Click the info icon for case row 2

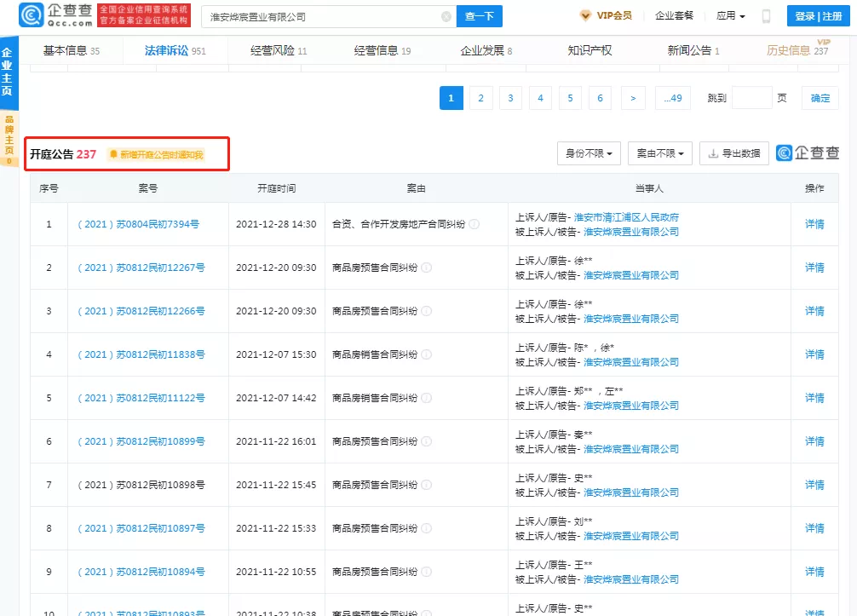[x=427, y=268]
